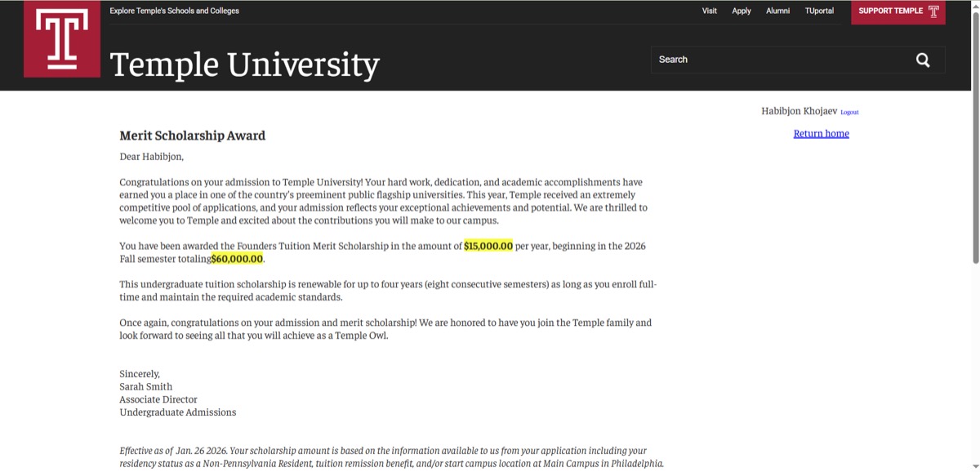Click the Sincerely closing line
The image size is (980, 472).
[x=140, y=374]
